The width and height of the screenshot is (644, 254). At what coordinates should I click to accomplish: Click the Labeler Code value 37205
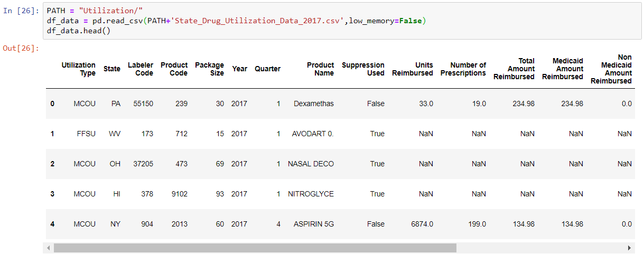[x=142, y=164]
